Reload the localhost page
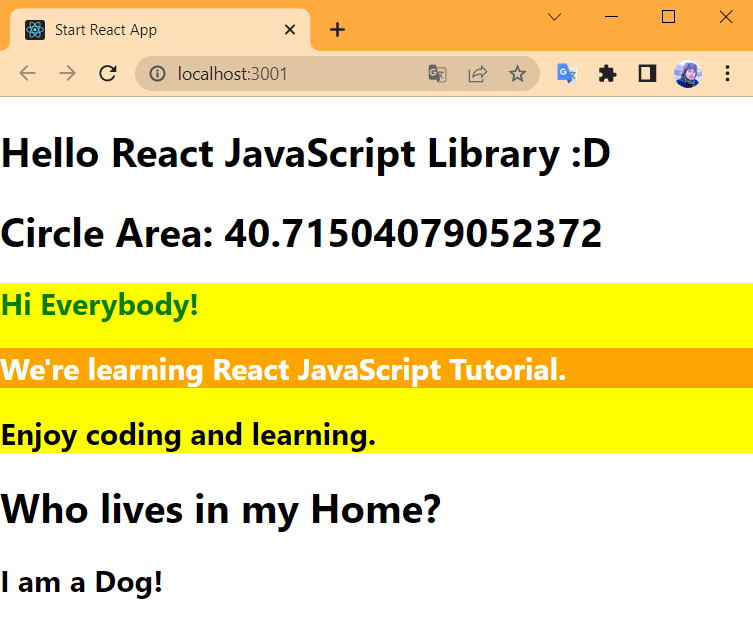The width and height of the screenshot is (753, 625). pos(108,73)
